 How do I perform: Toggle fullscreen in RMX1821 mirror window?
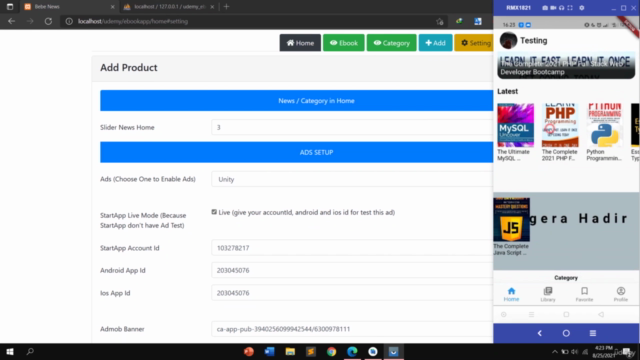click(x=570, y=8)
